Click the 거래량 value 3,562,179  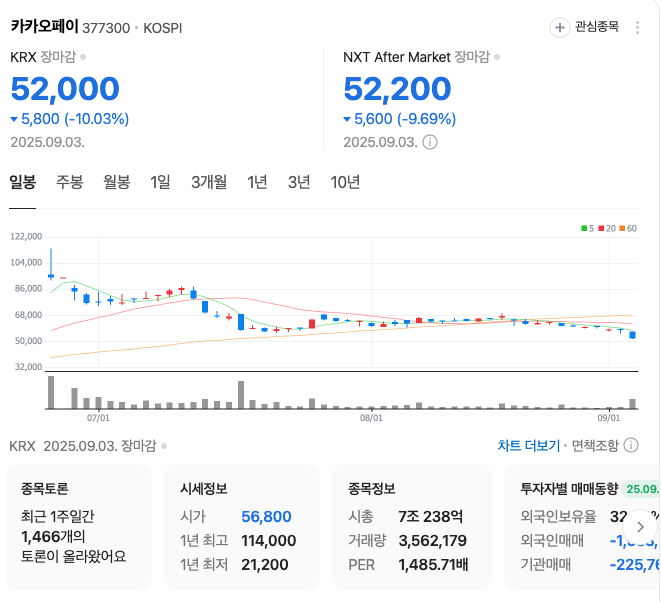pos(433,540)
